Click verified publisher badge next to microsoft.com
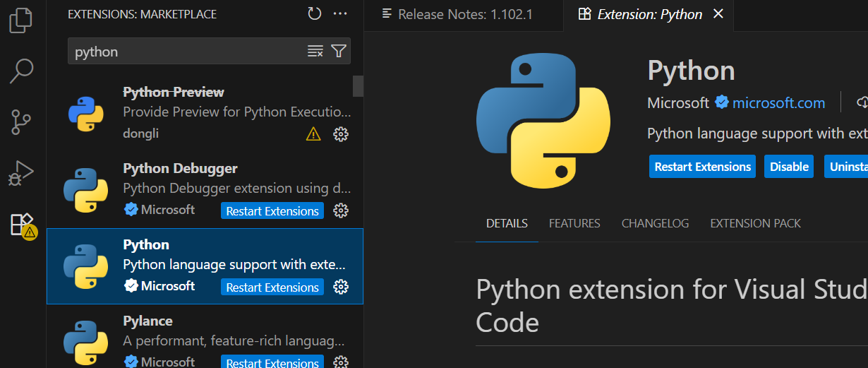Screen dimensions: 868x368 point(721,102)
